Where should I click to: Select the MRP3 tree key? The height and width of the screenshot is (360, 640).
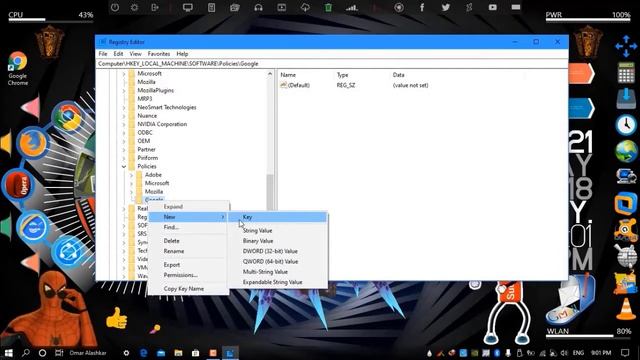[144, 99]
